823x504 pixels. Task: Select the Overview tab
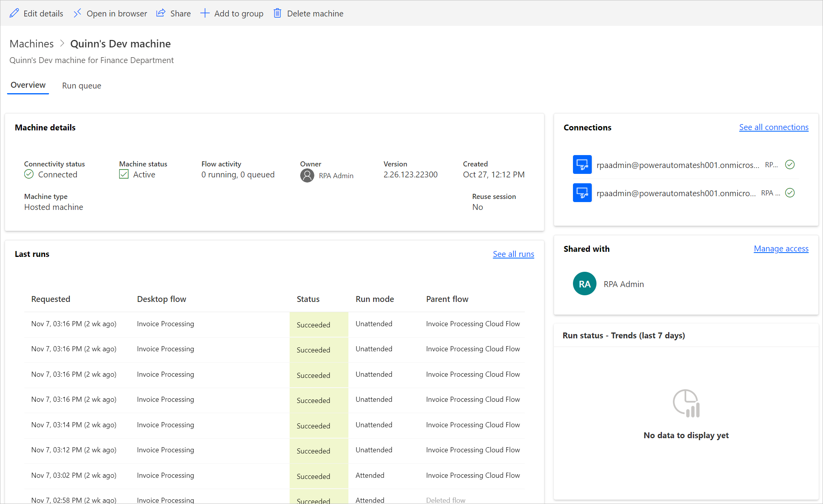[27, 85]
